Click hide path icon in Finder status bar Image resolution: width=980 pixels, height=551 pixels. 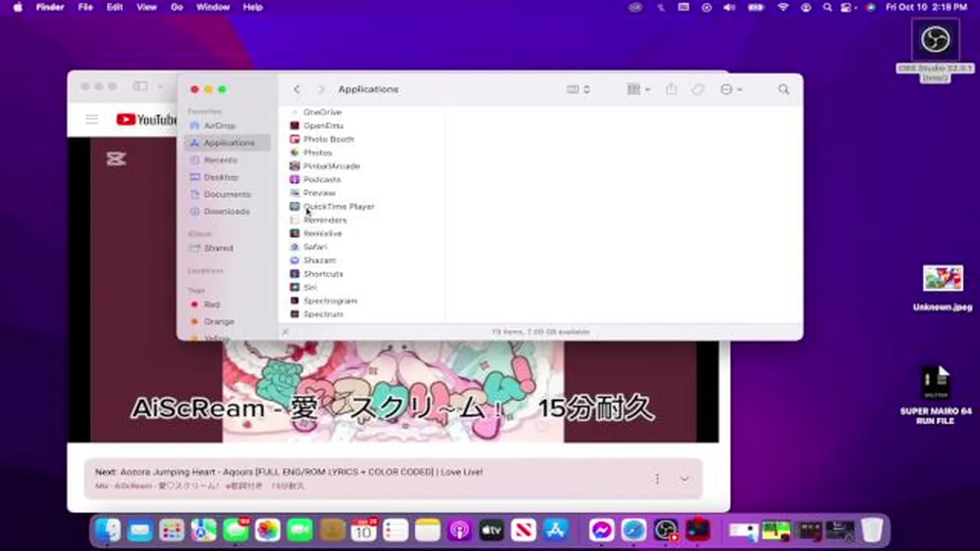286,332
